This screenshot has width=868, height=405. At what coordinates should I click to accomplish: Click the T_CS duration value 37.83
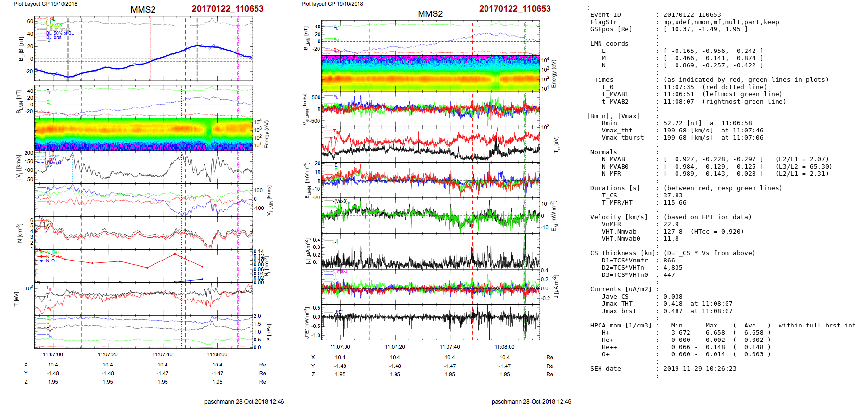click(x=673, y=196)
